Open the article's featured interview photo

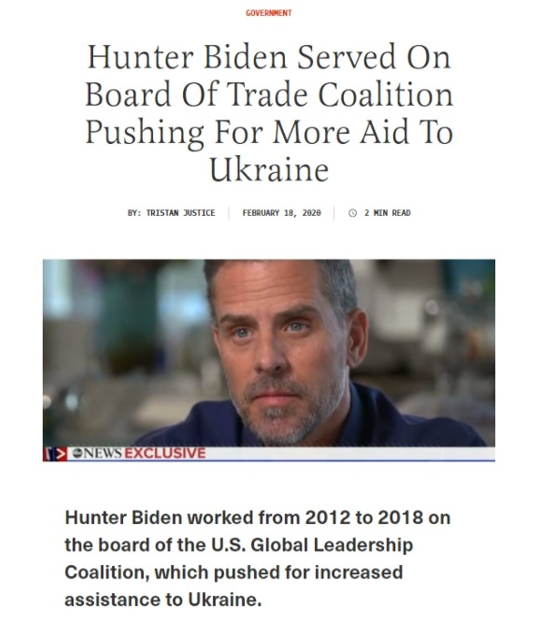(269, 360)
